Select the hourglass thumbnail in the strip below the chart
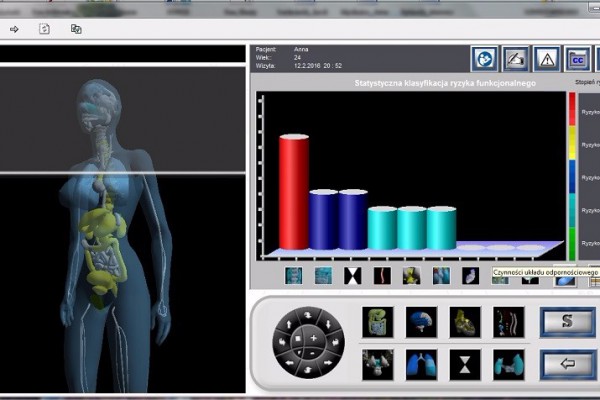 click(352, 275)
